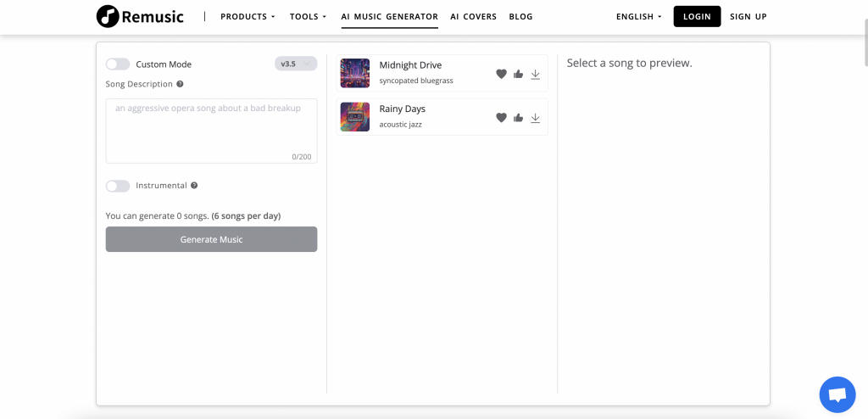Give Midnight Drive a thumbs up
Viewport: 868px width, 419px height.
coord(518,74)
